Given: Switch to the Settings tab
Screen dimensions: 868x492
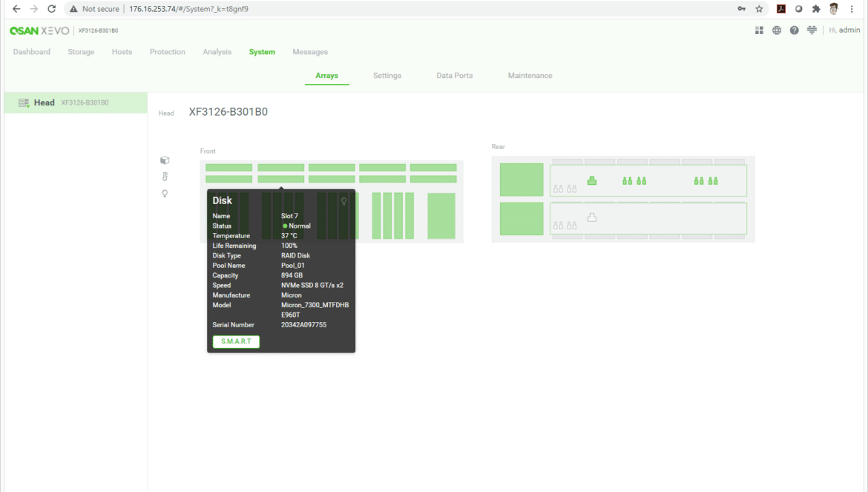Looking at the screenshot, I should (x=387, y=76).
